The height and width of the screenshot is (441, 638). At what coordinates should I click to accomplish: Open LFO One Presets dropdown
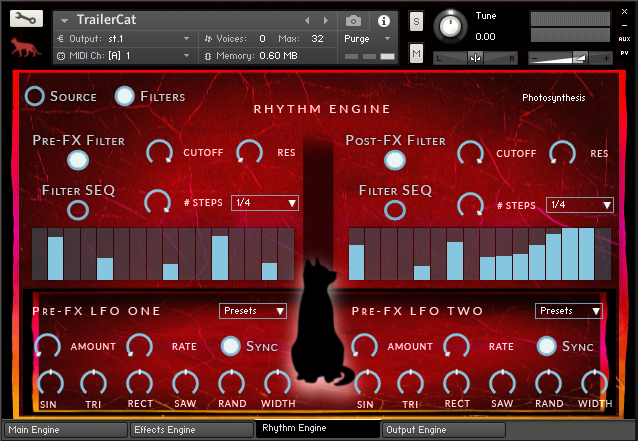253,311
